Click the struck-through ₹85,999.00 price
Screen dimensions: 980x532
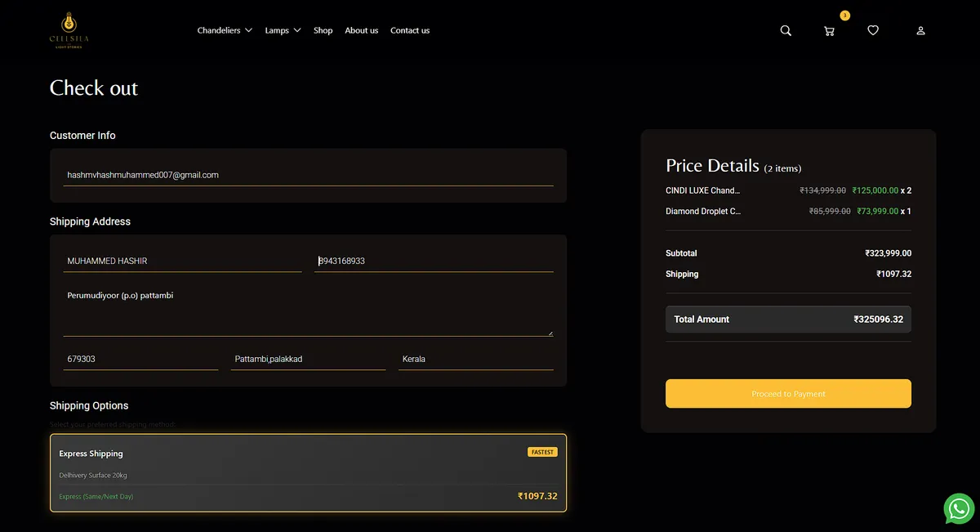tap(830, 211)
